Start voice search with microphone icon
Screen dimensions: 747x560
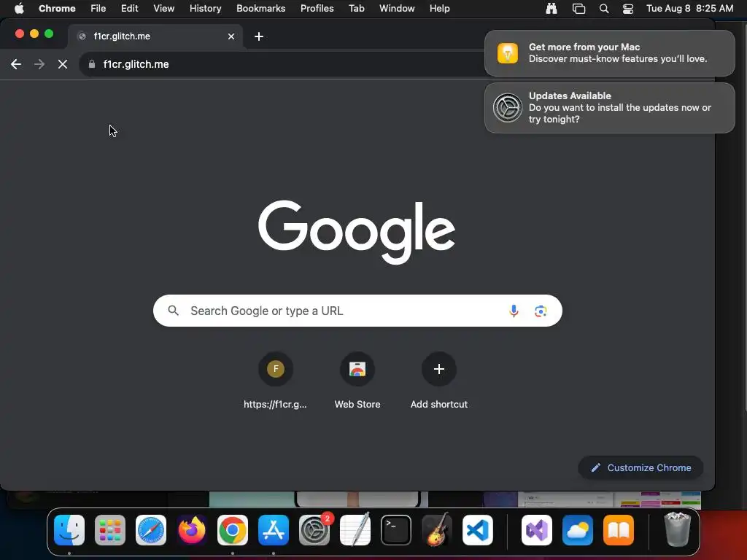514,311
